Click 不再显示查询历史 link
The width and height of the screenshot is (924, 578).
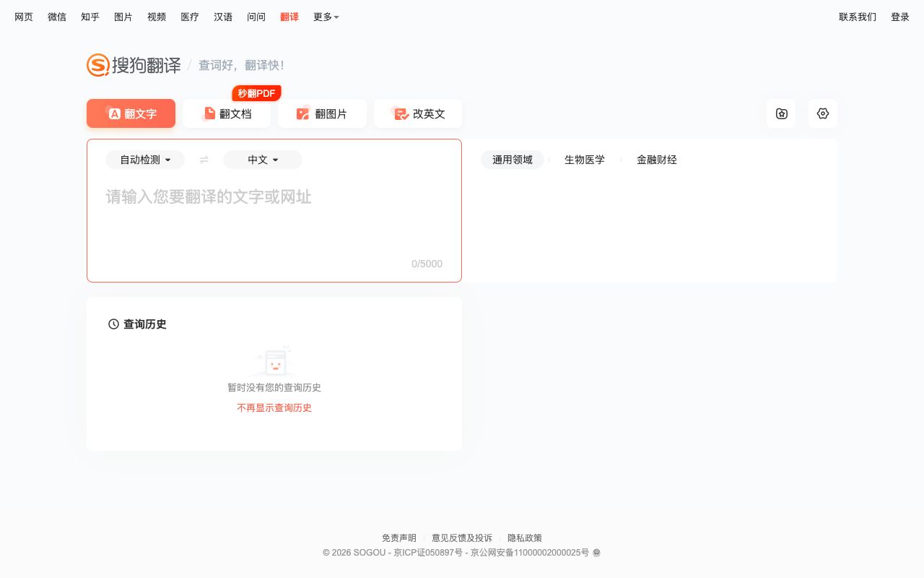pyautogui.click(x=274, y=407)
